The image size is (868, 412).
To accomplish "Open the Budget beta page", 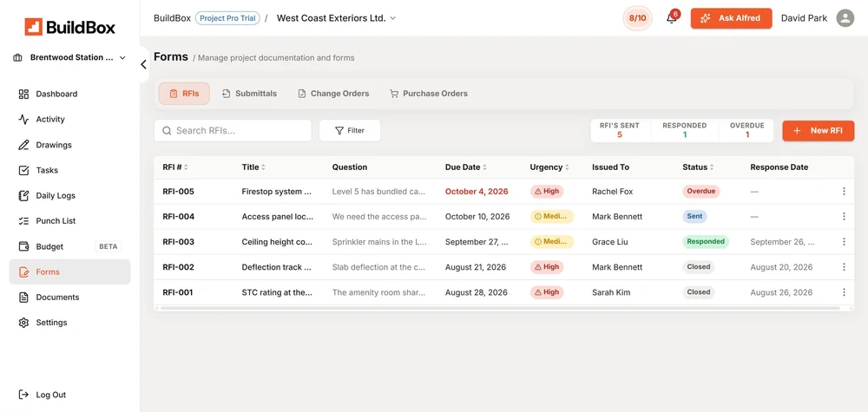I will [x=69, y=246].
